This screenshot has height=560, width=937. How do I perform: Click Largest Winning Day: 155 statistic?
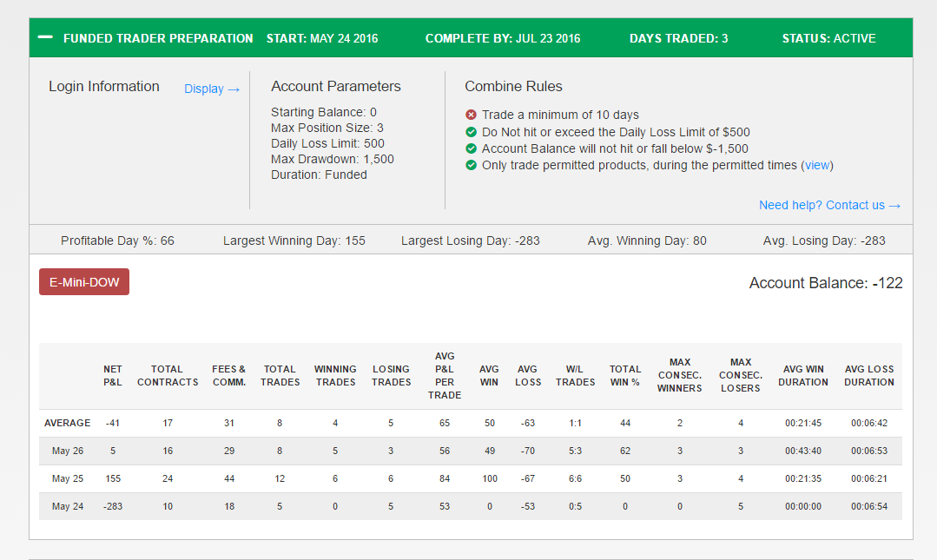(294, 240)
